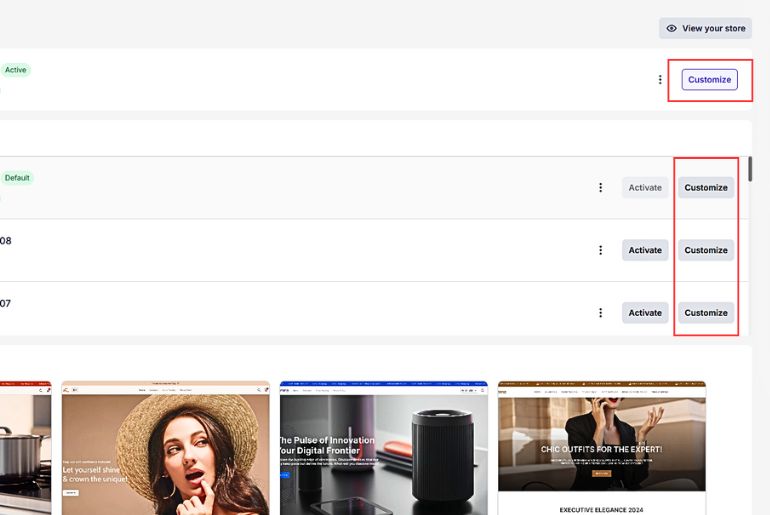Customize the currently Active theme
This screenshot has height=515, width=770.
(709, 80)
